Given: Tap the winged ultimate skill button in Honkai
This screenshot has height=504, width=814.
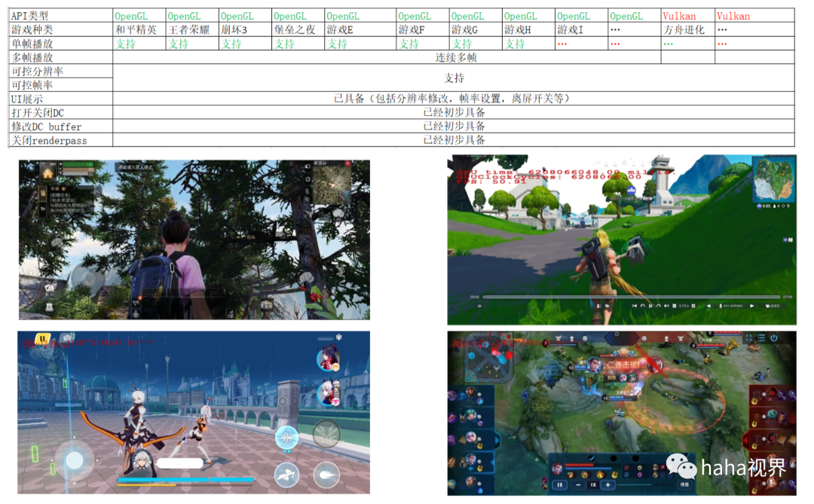Looking at the screenshot, I should (x=326, y=434).
